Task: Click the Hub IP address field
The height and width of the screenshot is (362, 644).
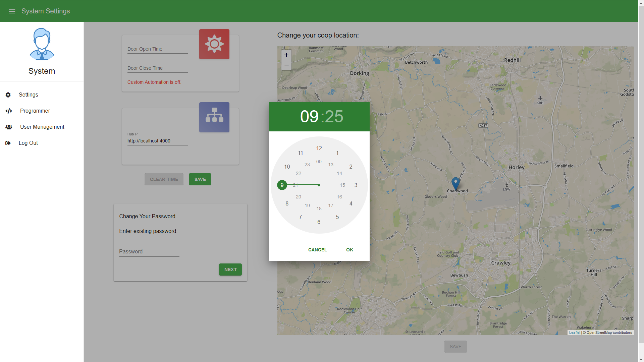Action: 157,140
